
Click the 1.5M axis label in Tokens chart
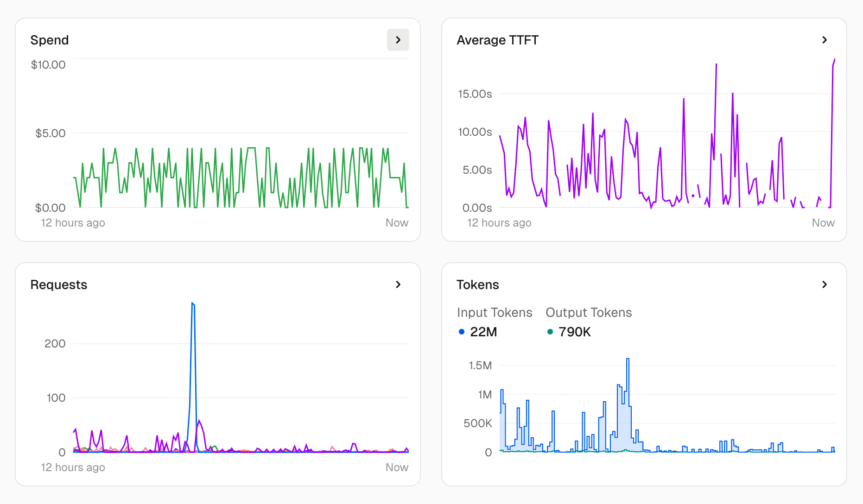[x=480, y=365]
